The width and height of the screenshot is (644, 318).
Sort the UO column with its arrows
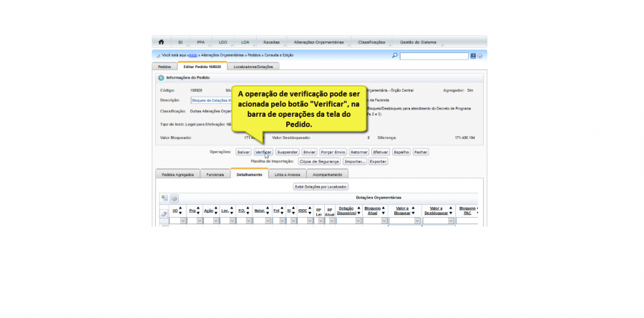(x=180, y=211)
